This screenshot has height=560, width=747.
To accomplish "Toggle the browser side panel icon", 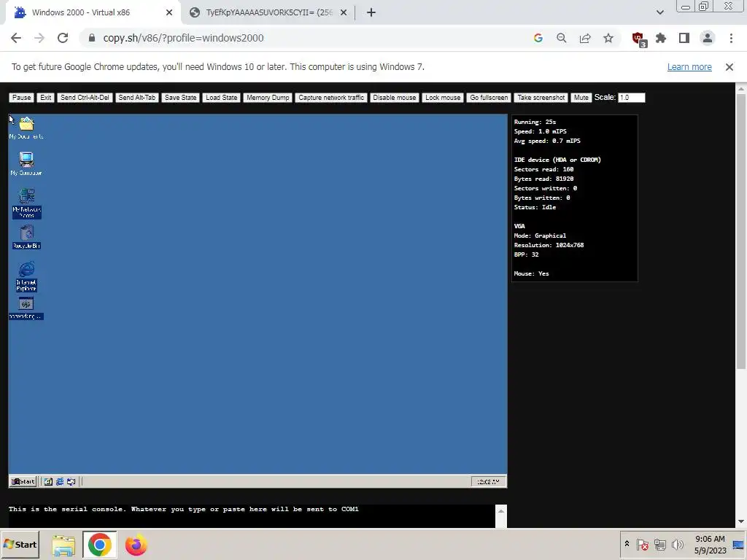I will click(x=684, y=38).
